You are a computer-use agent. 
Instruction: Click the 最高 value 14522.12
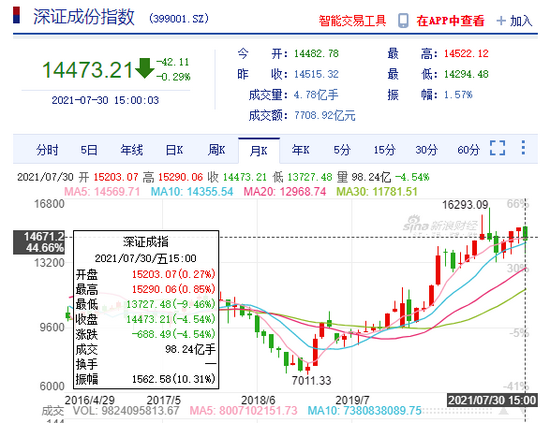pos(466,54)
